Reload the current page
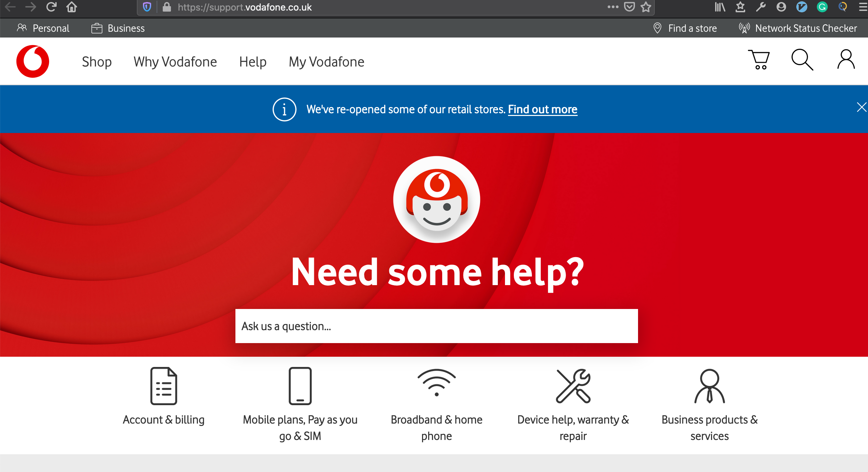868x472 pixels. pyautogui.click(x=51, y=7)
